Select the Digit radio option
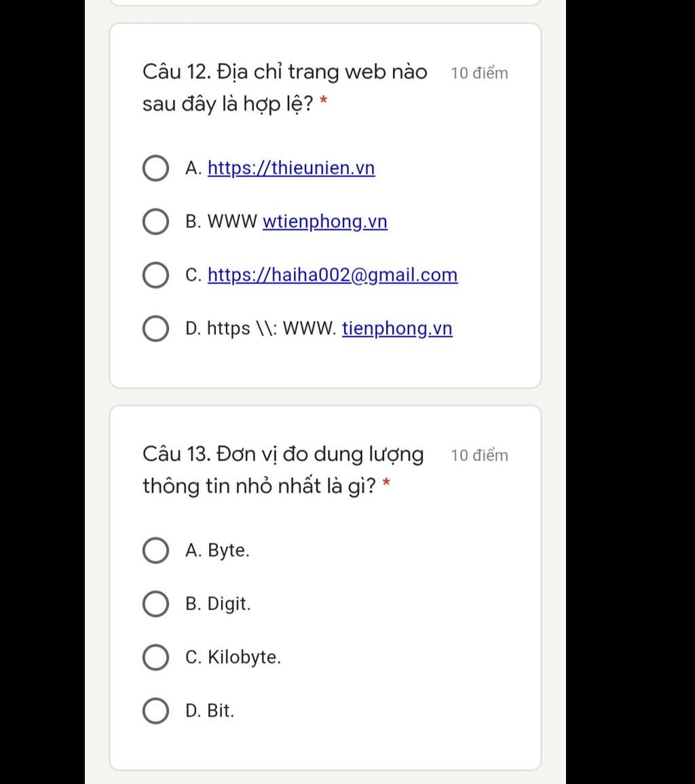This screenshot has height=784, width=695. pyautogui.click(x=155, y=604)
